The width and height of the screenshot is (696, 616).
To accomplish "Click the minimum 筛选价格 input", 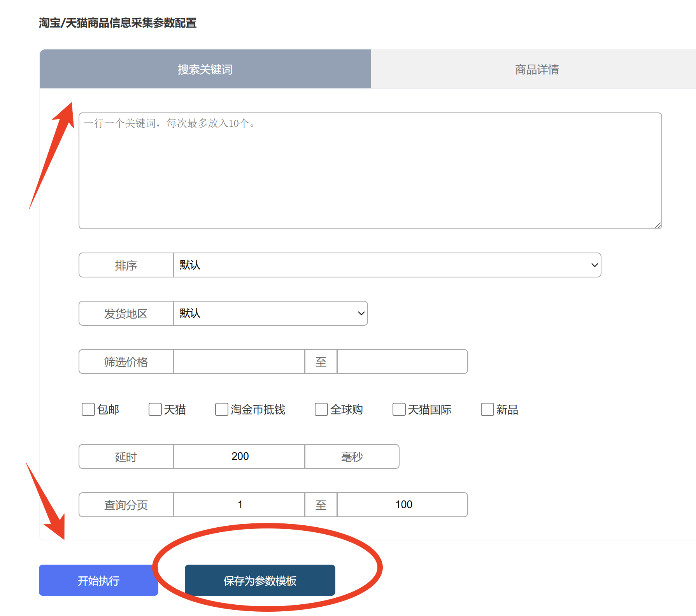I will click(x=239, y=362).
